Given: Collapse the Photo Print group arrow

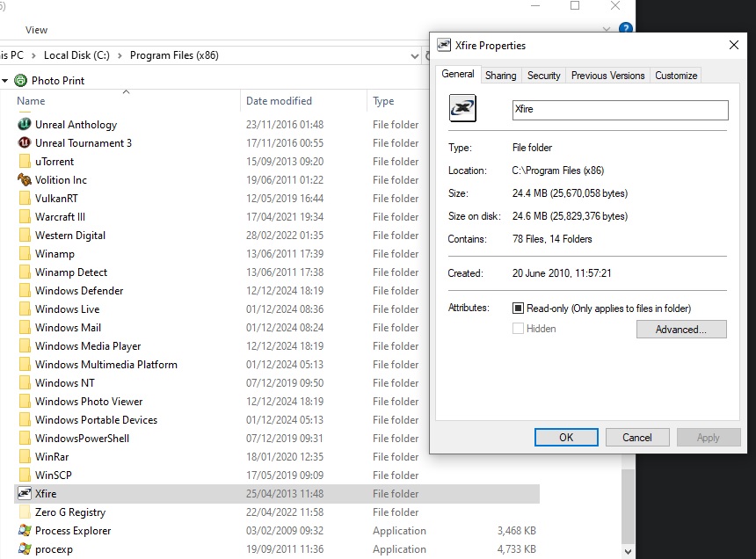Looking at the screenshot, I should click(4, 81).
